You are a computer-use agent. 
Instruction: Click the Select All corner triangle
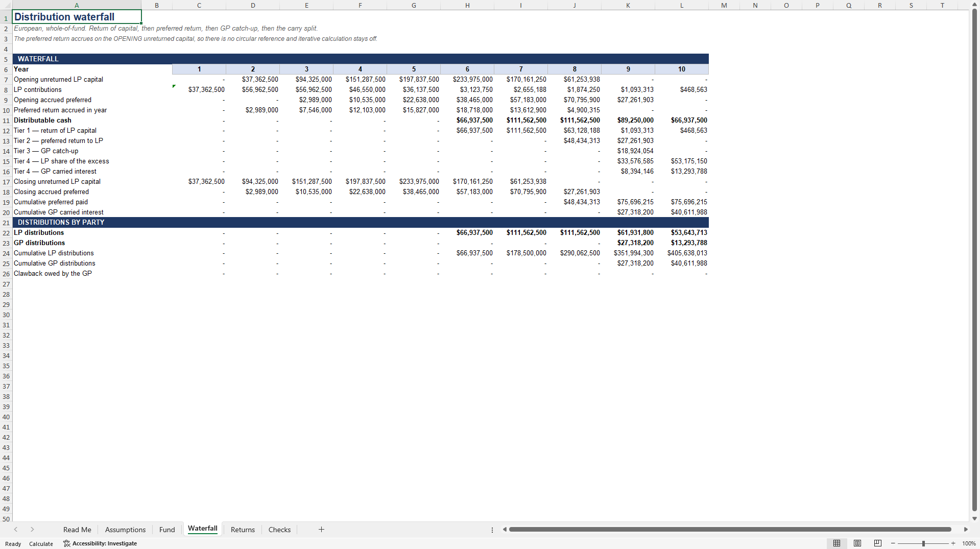6,5
